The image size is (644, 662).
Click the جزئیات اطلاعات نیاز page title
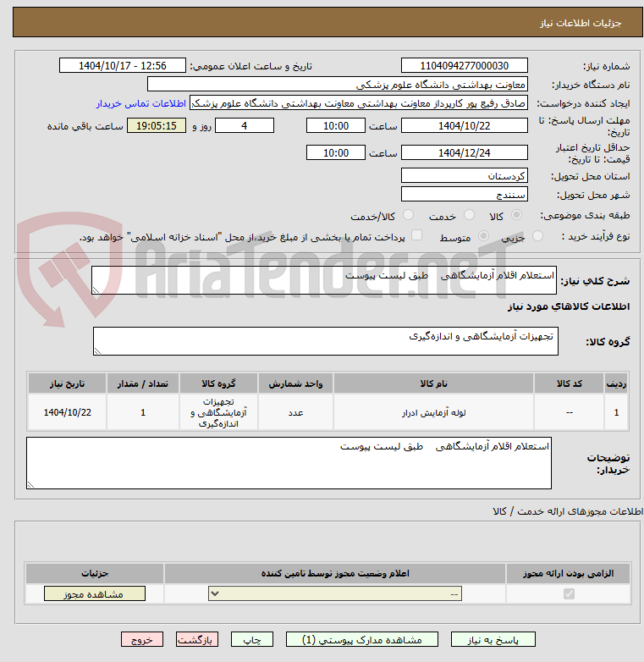581,23
